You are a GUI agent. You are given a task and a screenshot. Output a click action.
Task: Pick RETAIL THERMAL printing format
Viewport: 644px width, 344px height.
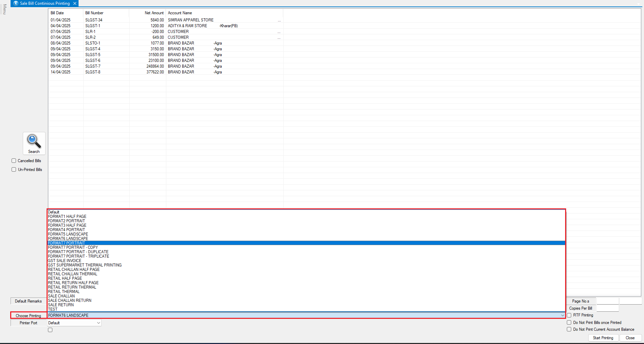tap(64, 292)
